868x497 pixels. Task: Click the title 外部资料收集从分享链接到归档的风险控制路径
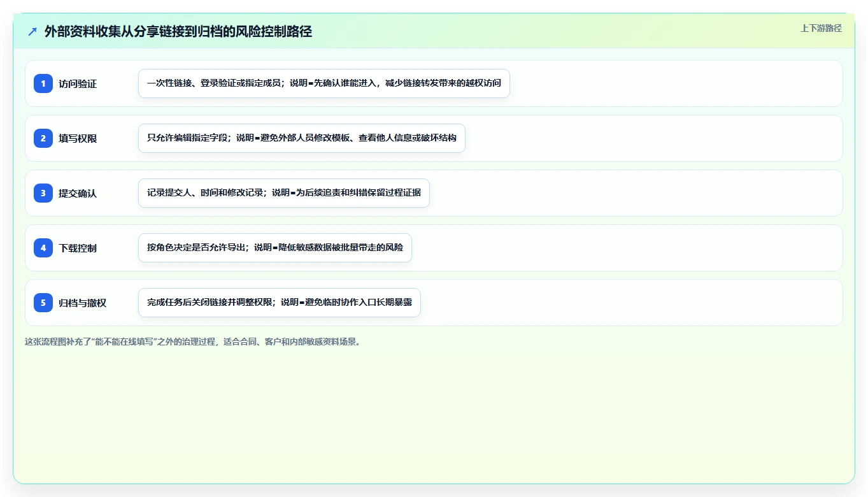pyautogui.click(x=178, y=31)
